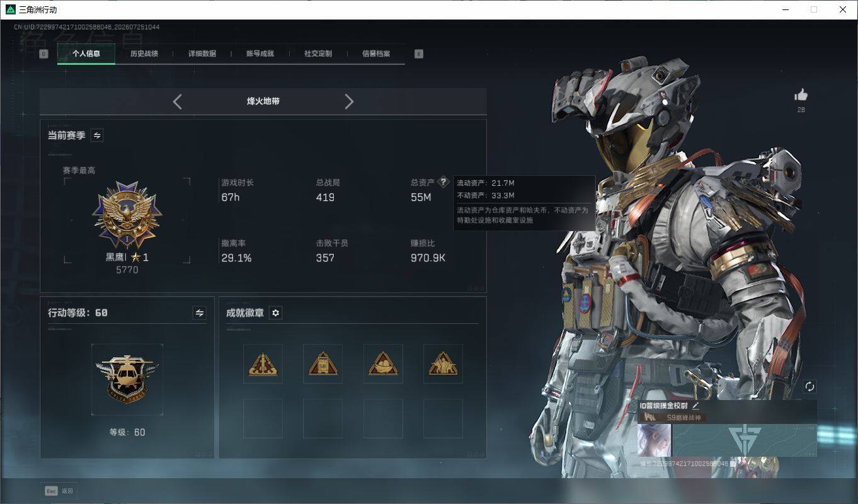Click the helicopter level 60 emblem

tap(127, 380)
